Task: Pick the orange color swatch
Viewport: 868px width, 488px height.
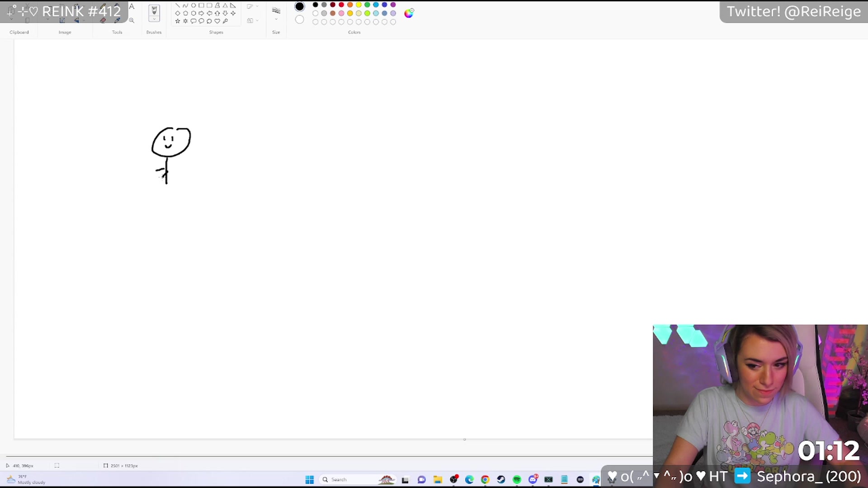Action: (350, 5)
